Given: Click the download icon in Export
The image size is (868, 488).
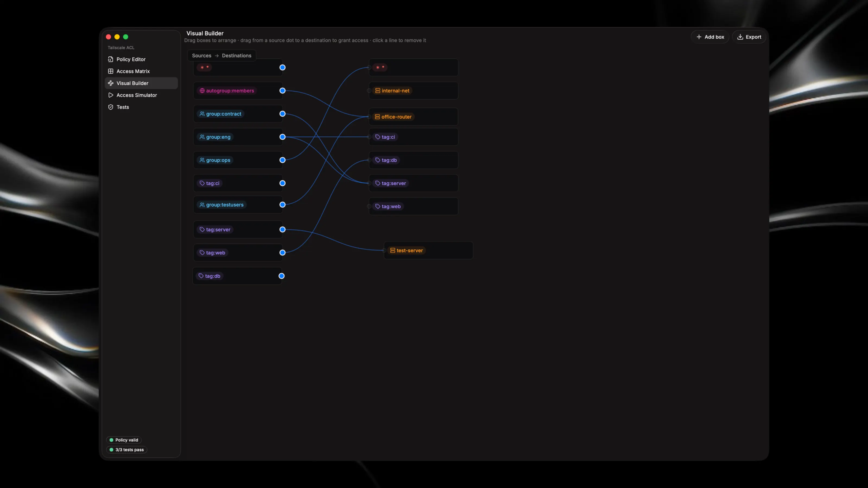Looking at the screenshot, I should click(x=740, y=37).
